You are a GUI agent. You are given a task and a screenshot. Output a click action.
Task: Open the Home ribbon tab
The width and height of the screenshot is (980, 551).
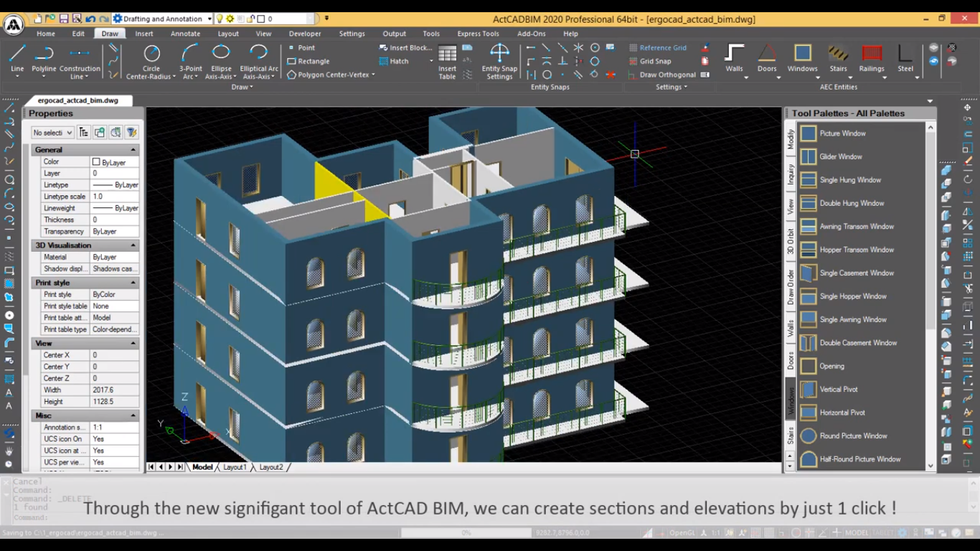click(x=46, y=34)
